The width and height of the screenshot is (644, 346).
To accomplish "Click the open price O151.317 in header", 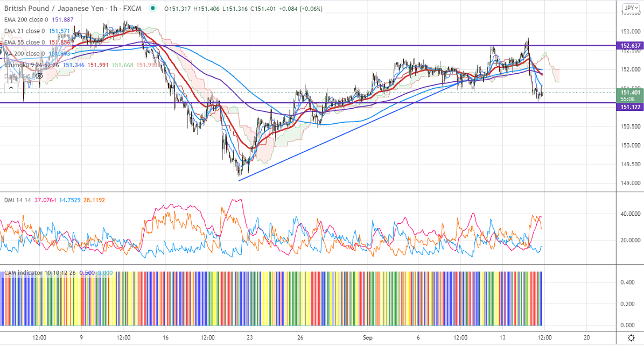I will click(x=178, y=9).
